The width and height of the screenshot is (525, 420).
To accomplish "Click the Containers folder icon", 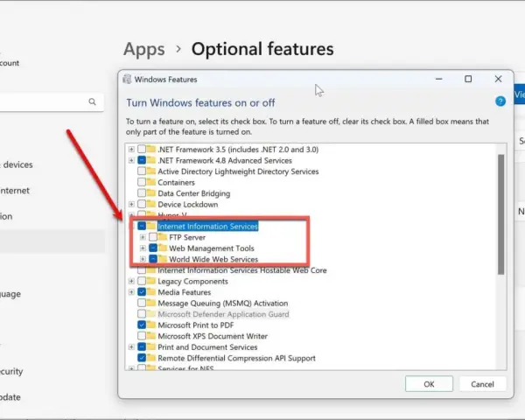I will [x=151, y=182].
